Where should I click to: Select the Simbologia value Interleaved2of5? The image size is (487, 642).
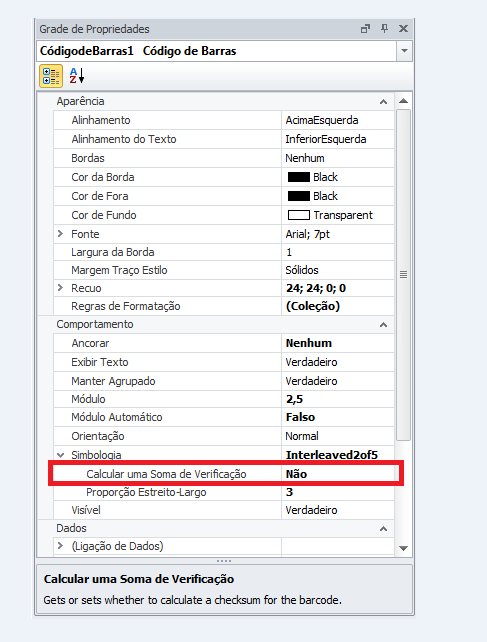point(332,455)
